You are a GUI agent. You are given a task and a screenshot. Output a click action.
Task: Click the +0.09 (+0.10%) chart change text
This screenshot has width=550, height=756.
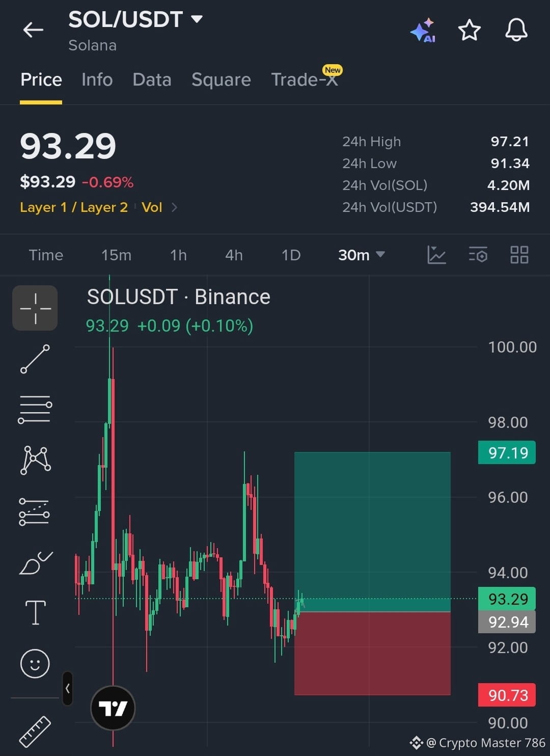point(195,326)
